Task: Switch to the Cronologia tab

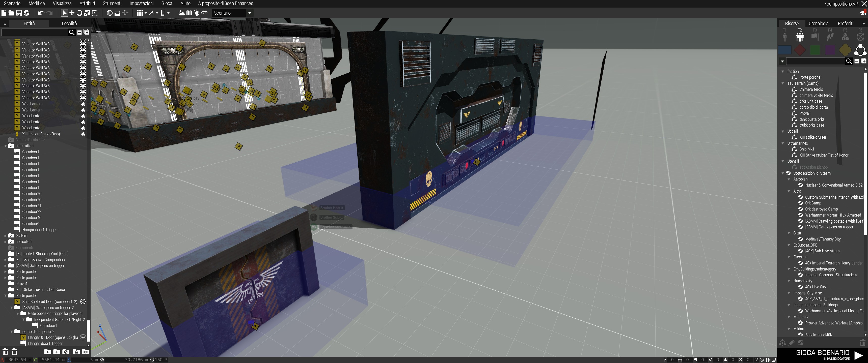Action: pos(819,23)
